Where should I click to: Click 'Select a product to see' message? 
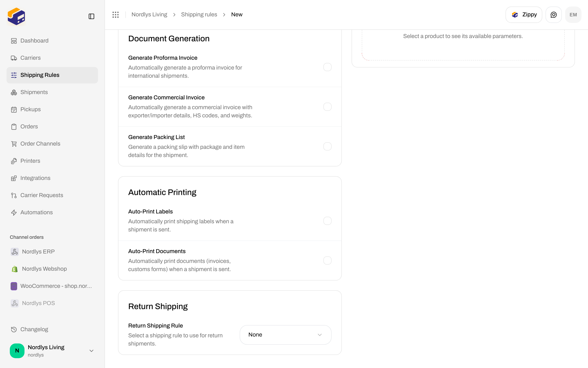pyautogui.click(x=463, y=36)
